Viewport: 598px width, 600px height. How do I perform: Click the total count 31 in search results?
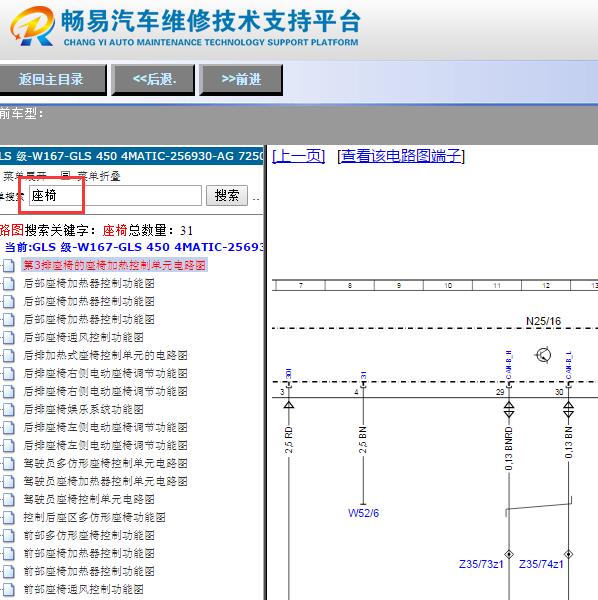[x=186, y=230]
